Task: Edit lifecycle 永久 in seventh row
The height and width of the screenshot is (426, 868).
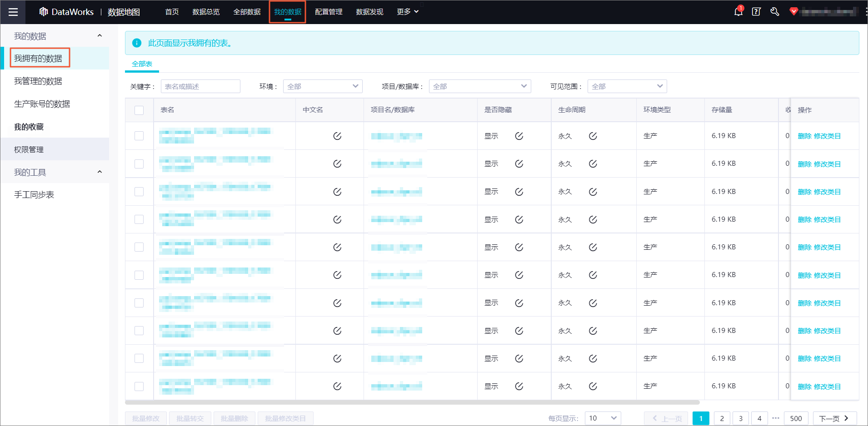Action: pos(593,303)
